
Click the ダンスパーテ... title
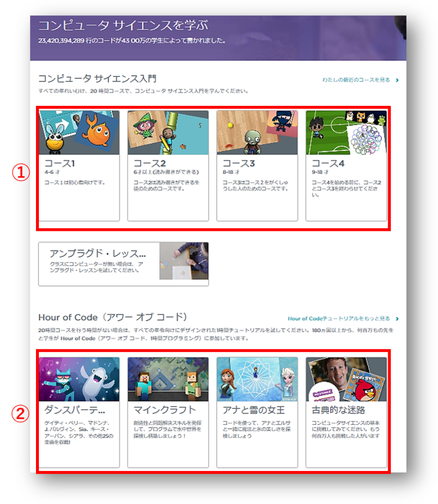click(75, 410)
